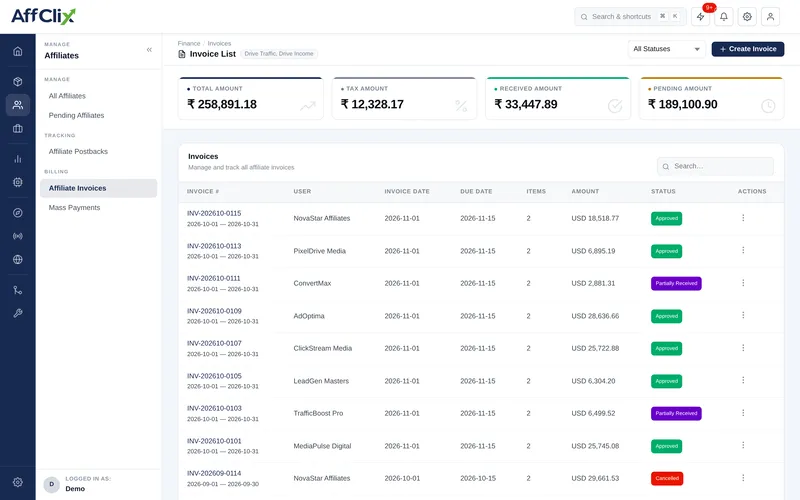Open actions menu for INV-202610-0111
Viewport: 800px width, 500px height.
pyautogui.click(x=743, y=283)
